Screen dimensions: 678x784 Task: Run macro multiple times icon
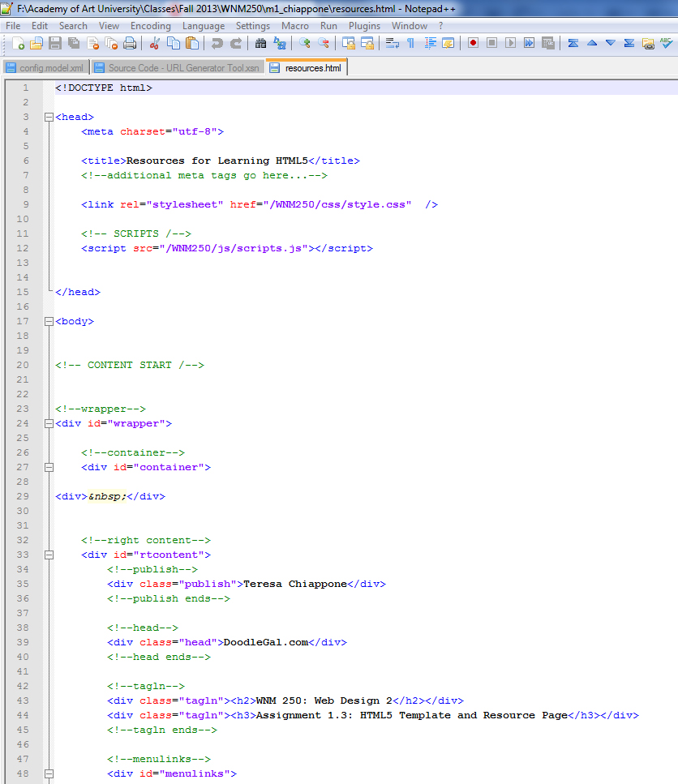coord(529,44)
